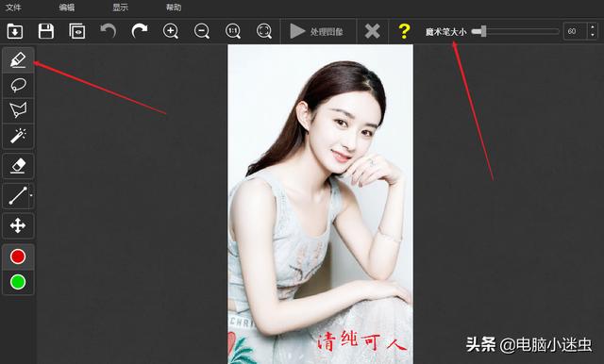
Task: Click the undo arrow
Action: coord(109,31)
